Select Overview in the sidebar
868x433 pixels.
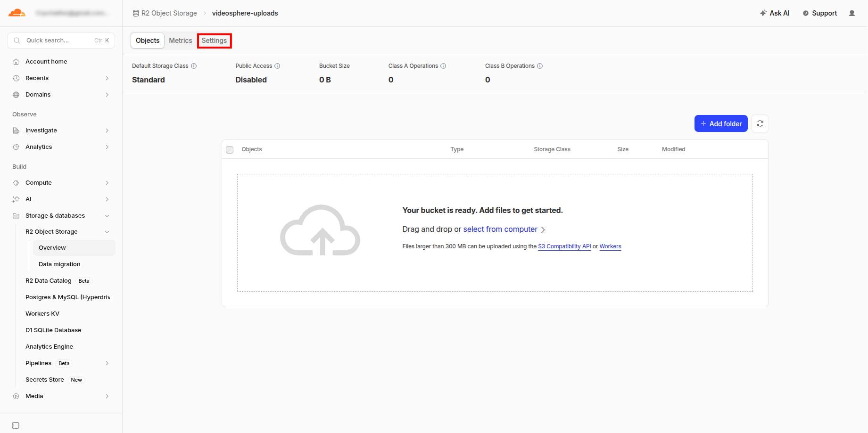tap(74, 248)
